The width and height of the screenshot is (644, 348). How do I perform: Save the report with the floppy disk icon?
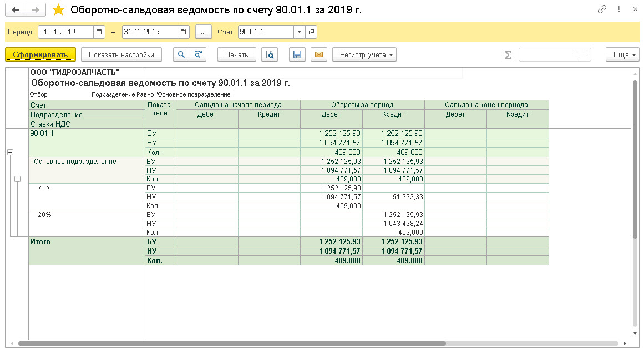(x=297, y=54)
